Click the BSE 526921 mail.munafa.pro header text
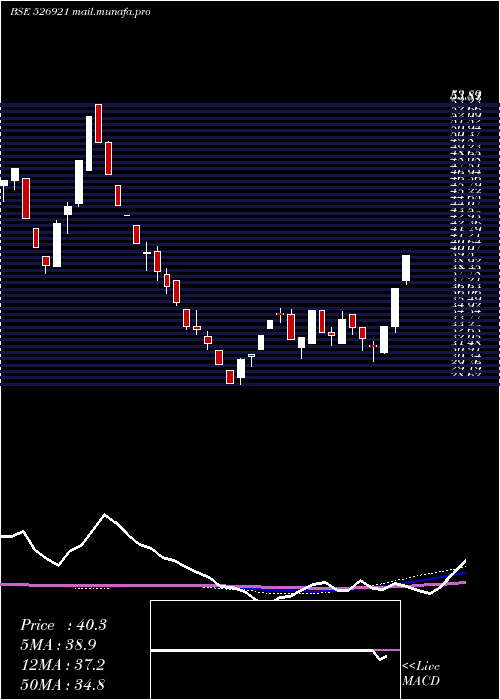The width and height of the screenshot is (500, 700). [80, 12]
